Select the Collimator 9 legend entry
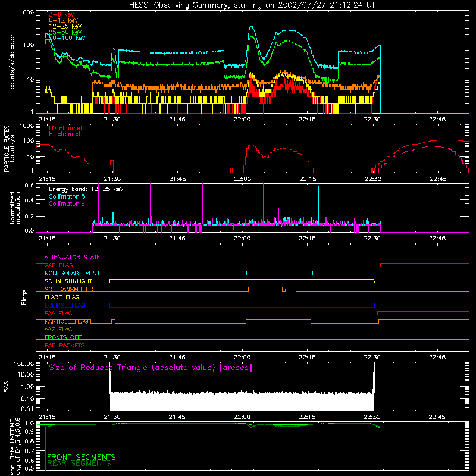 click(x=67, y=203)
